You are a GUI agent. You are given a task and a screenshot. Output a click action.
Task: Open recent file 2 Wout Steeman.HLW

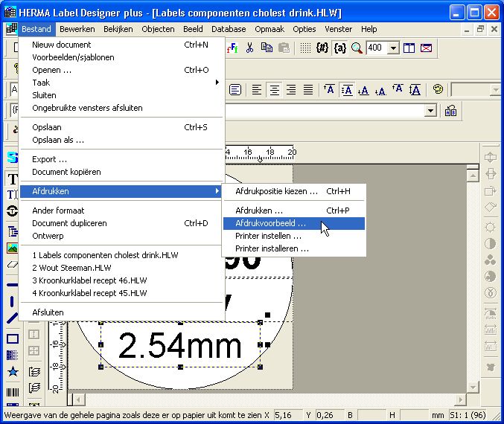[71, 268]
